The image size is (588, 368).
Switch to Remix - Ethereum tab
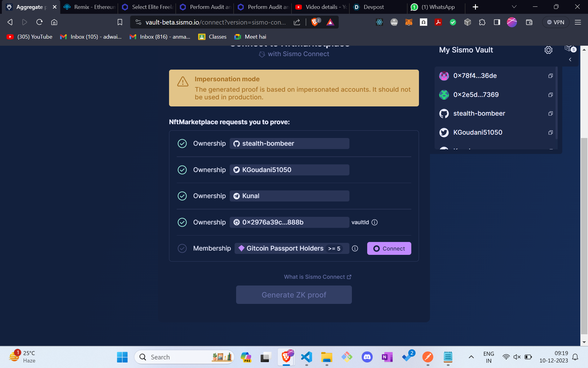click(89, 7)
